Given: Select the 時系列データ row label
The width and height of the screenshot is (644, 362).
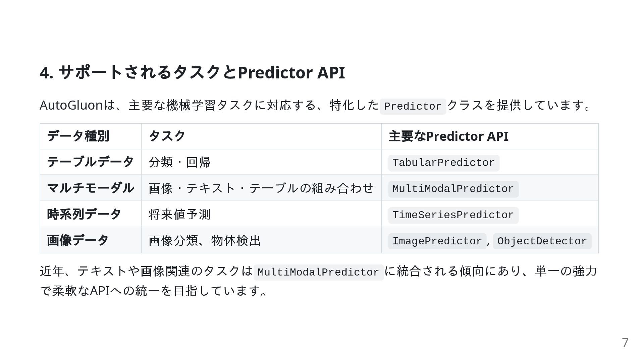Looking at the screenshot, I should tap(84, 214).
